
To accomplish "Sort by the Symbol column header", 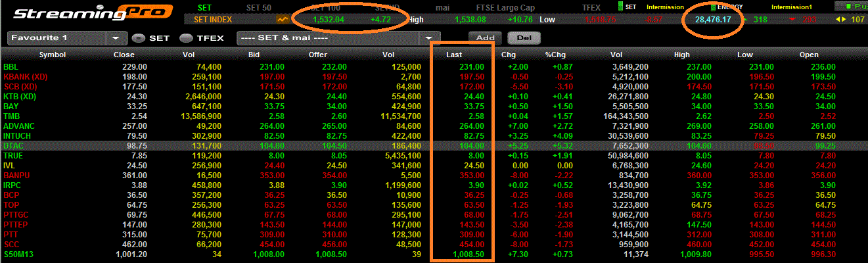I will pos(52,55).
